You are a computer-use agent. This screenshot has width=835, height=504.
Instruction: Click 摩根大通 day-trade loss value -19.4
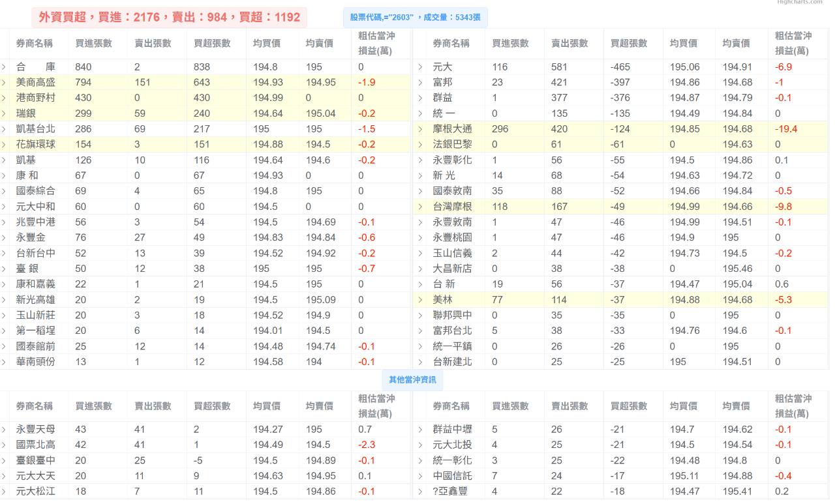click(786, 129)
